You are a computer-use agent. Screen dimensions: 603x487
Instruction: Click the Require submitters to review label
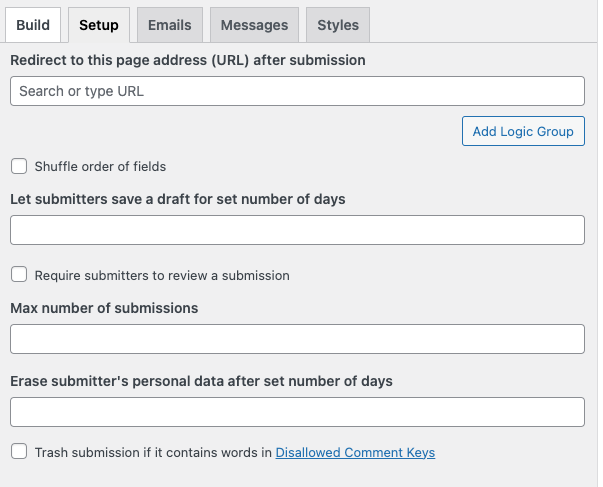tap(162, 275)
